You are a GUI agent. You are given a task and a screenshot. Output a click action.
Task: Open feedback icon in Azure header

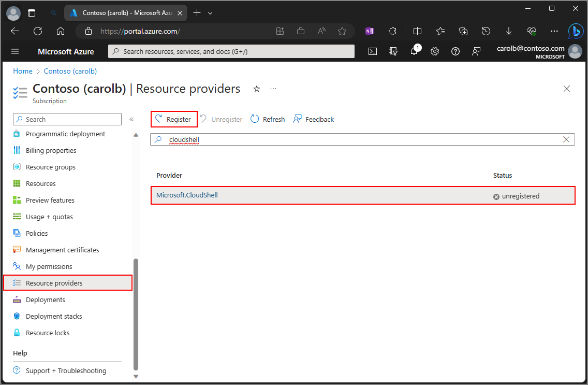(x=476, y=51)
